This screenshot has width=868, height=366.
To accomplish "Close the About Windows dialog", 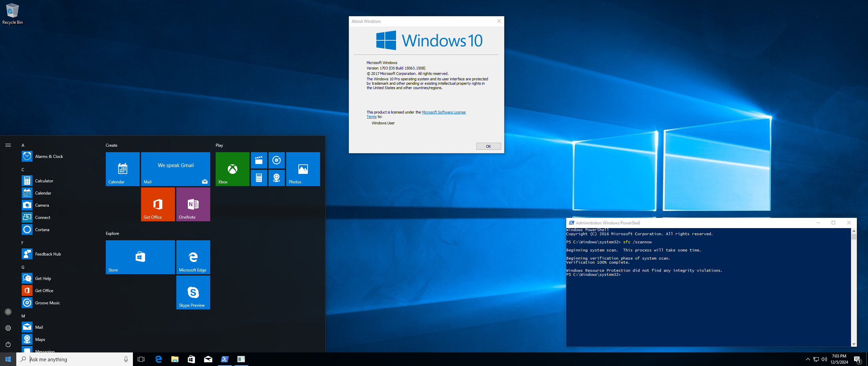I will (x=499, y=21).
